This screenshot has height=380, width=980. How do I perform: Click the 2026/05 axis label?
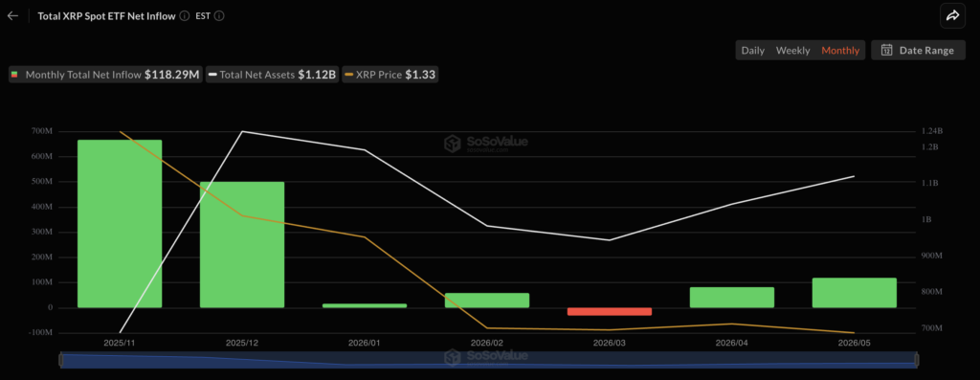855,343
